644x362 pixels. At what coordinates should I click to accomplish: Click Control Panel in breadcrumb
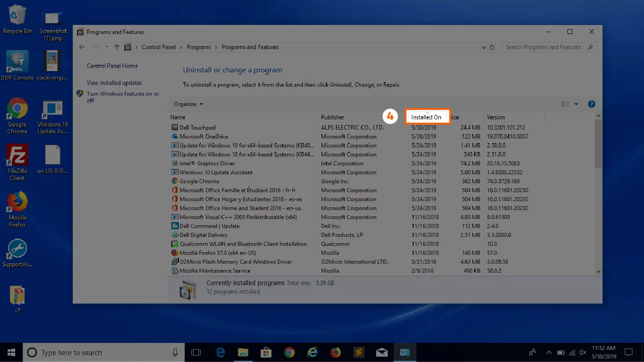click(x=159, y=47)
